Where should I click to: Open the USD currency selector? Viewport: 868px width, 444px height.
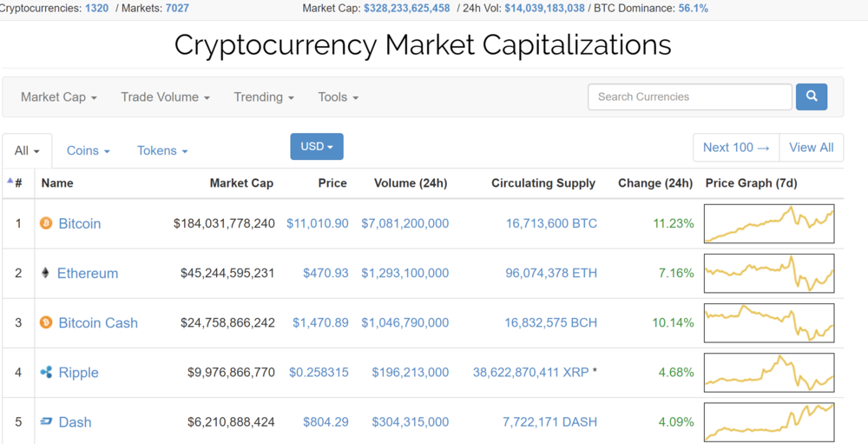pyautogui.click(x=317, y=147)
